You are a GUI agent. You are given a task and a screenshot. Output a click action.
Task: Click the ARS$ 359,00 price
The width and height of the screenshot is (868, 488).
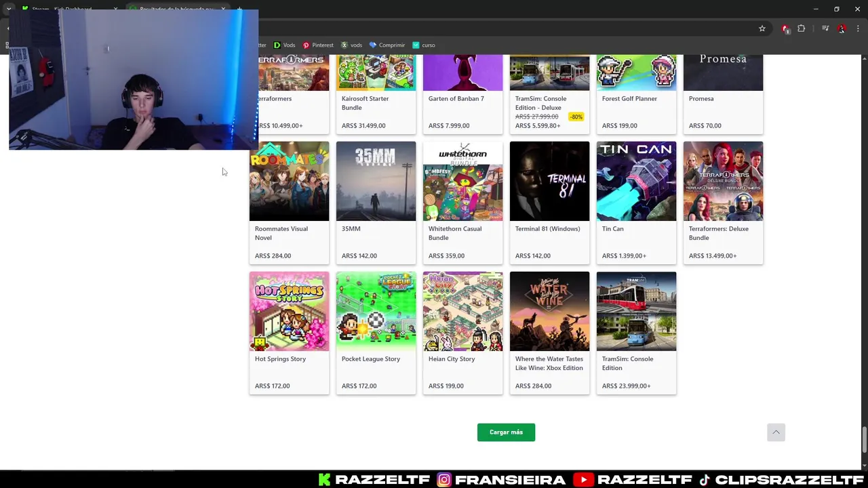tap(446, 256)
